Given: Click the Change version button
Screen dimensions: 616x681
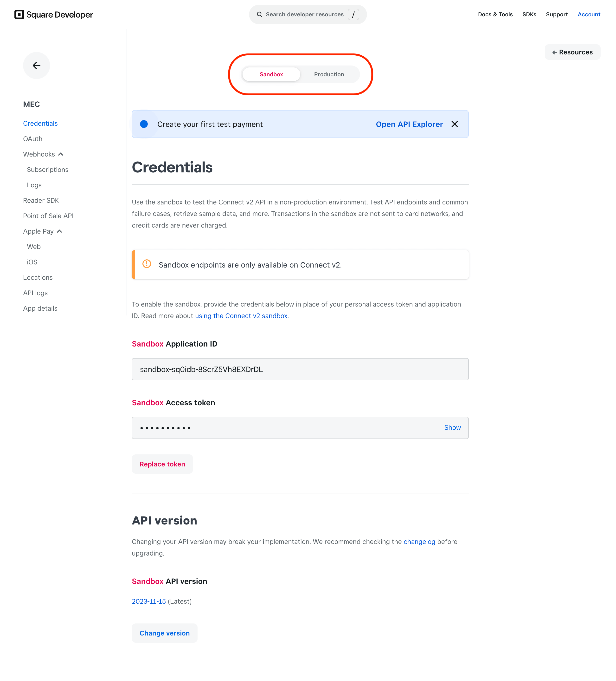Looking at the screenshot, I should pyautogui.click(x=164, y=633).
